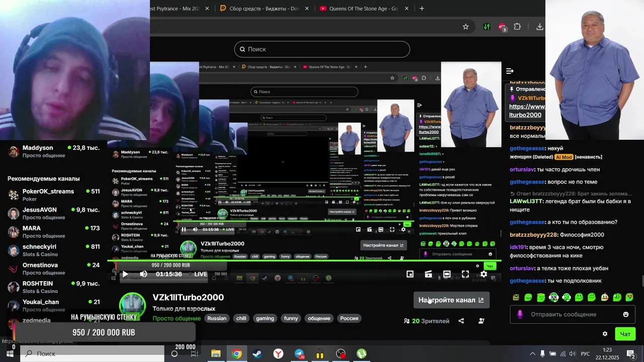
Task: Open Maddyson channel in sidebar
Action: tap(53, 151)
